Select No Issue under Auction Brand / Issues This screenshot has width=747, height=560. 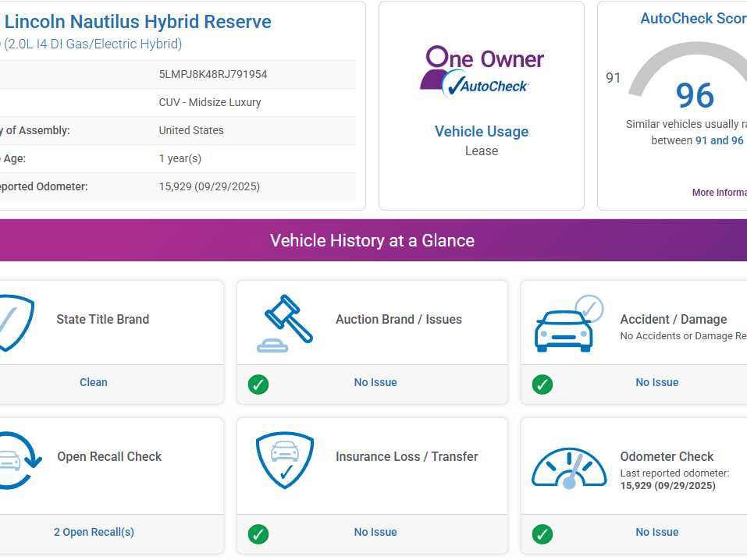pos(375,382)
